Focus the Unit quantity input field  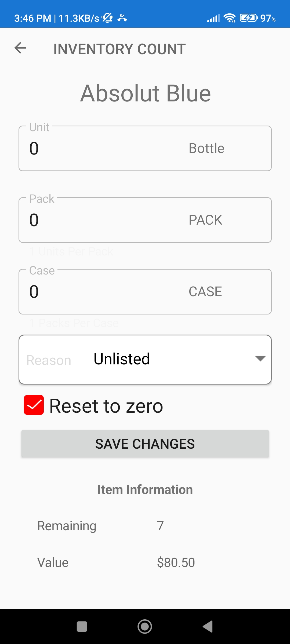102,148
